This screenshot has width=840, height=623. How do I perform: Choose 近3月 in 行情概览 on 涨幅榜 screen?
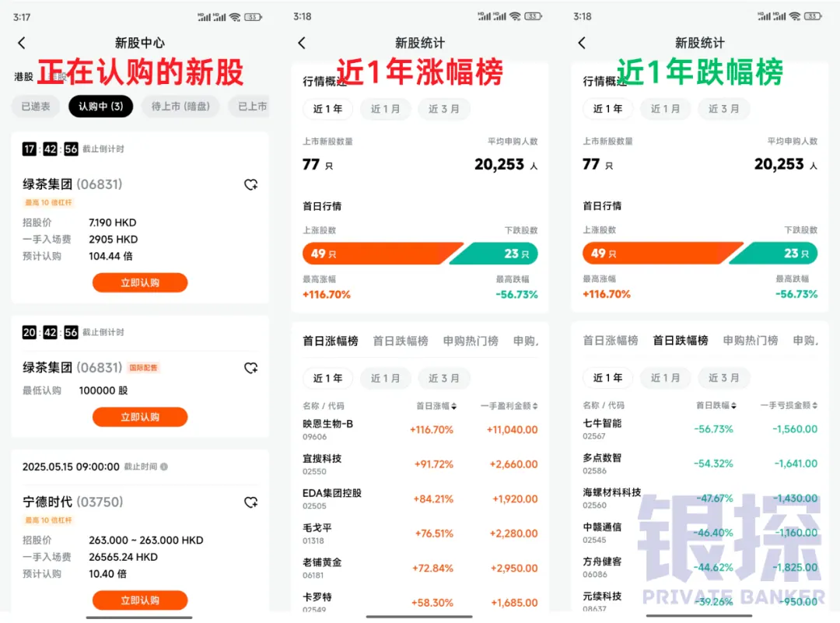point(443,109)
